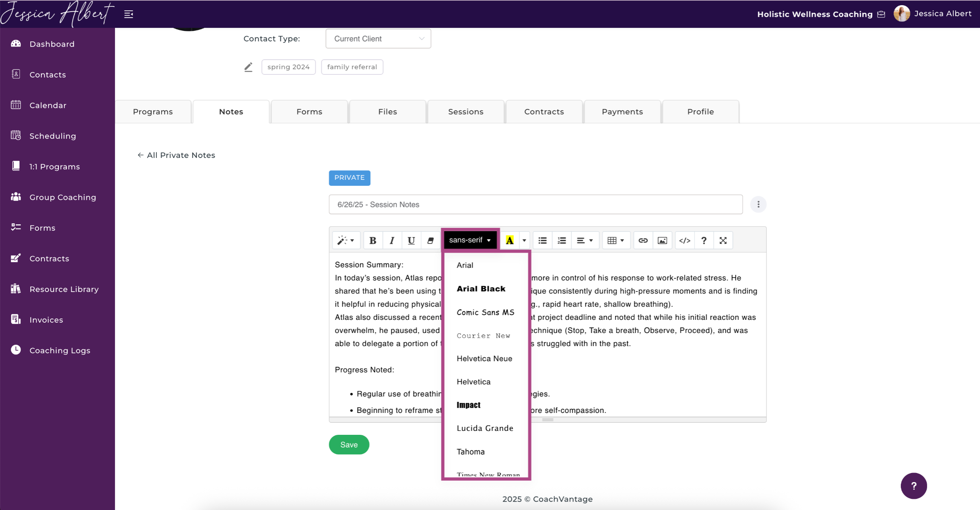This screenshot has width=980, height=510.
Task: Click the Bold formatting button
Action: [373, 240]
